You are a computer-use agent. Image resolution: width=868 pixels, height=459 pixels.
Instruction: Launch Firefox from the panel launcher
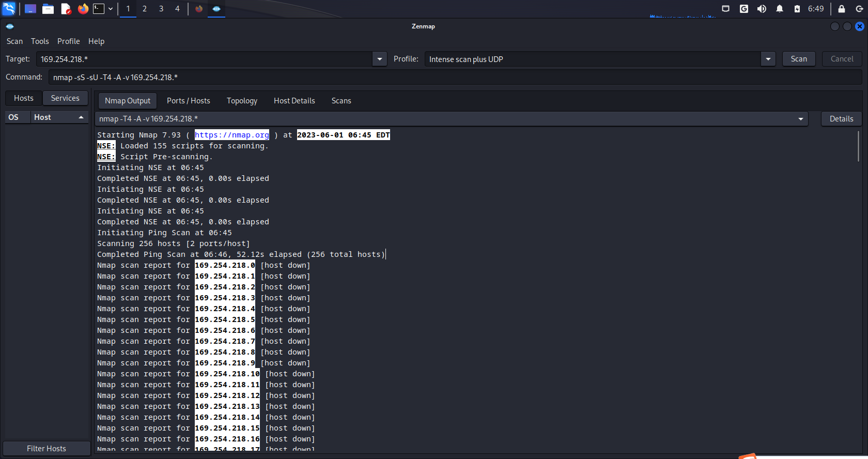tap(83, 9)
